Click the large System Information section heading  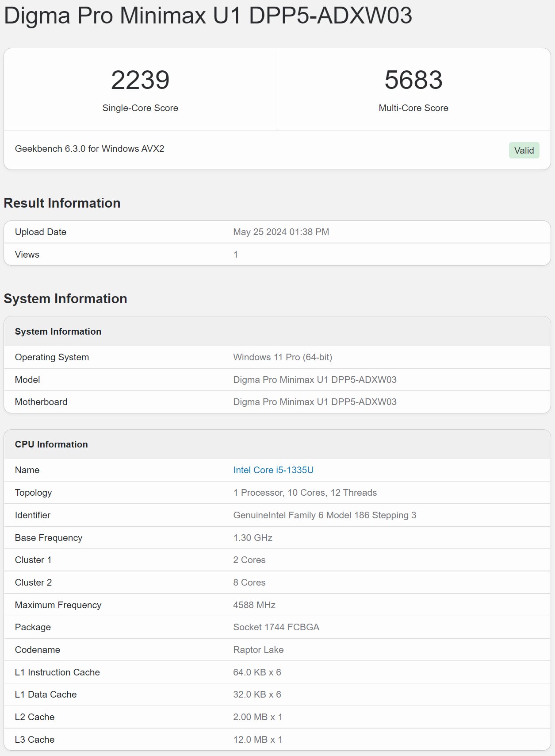tap(65, 299)
